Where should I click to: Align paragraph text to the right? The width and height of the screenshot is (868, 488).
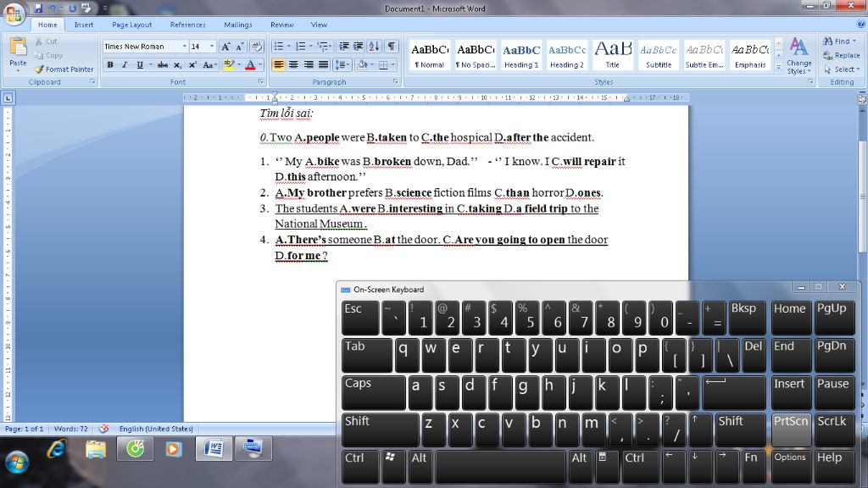click(309, 64)
